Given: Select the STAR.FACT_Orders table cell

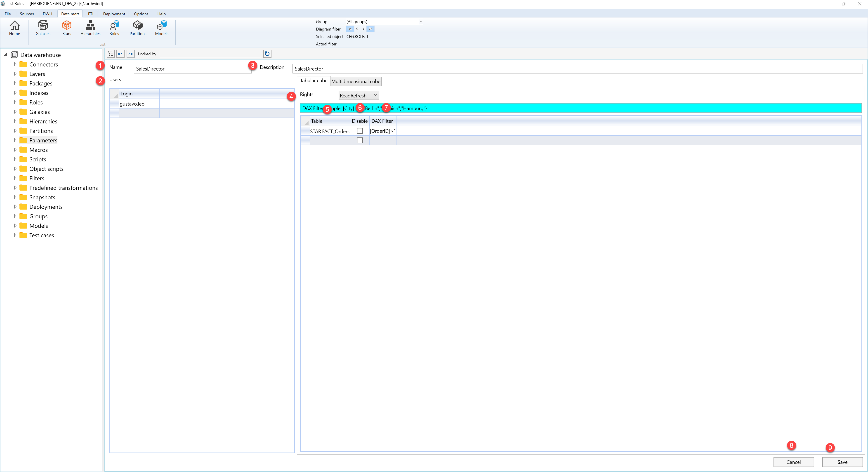Looking at the screenshot, I should (x=330, y=131).
